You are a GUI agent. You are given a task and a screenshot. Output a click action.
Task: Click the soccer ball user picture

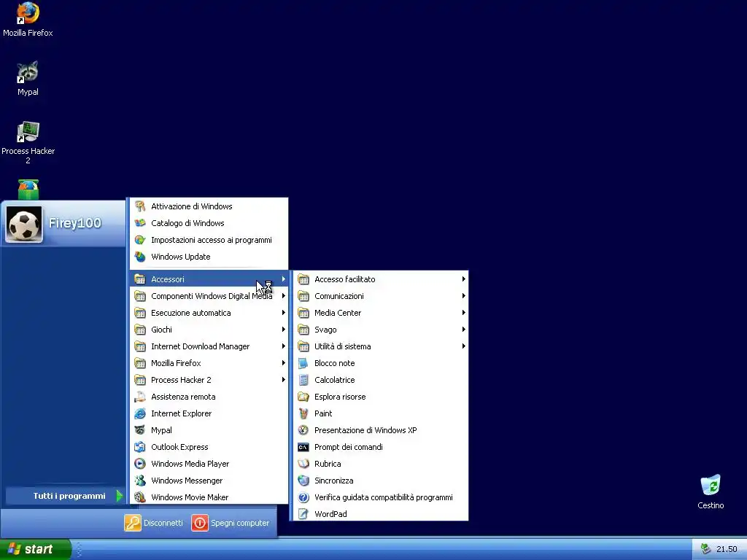click(x=24, y=225)
